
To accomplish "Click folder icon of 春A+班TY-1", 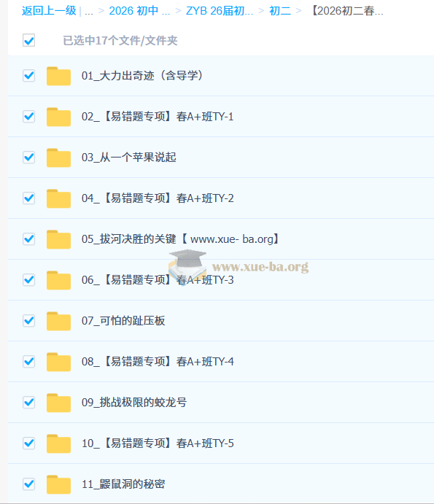I will point(58,117).
